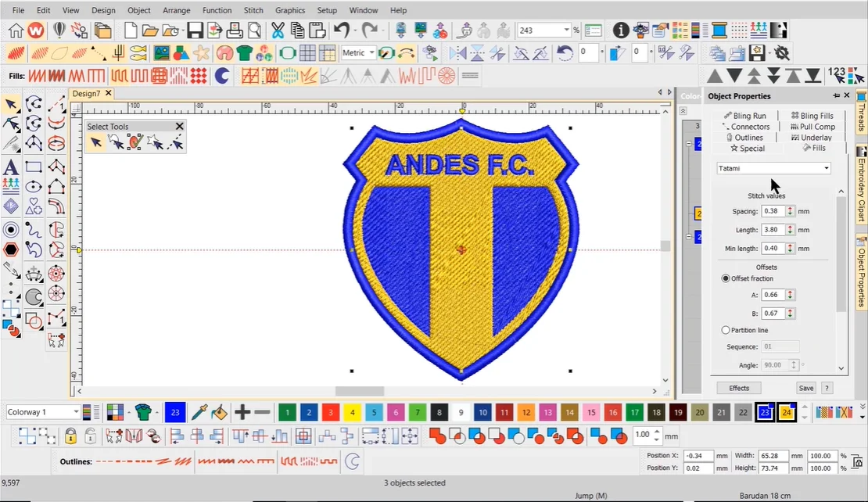Increase the Spacing value stepper

click(790, 209)
